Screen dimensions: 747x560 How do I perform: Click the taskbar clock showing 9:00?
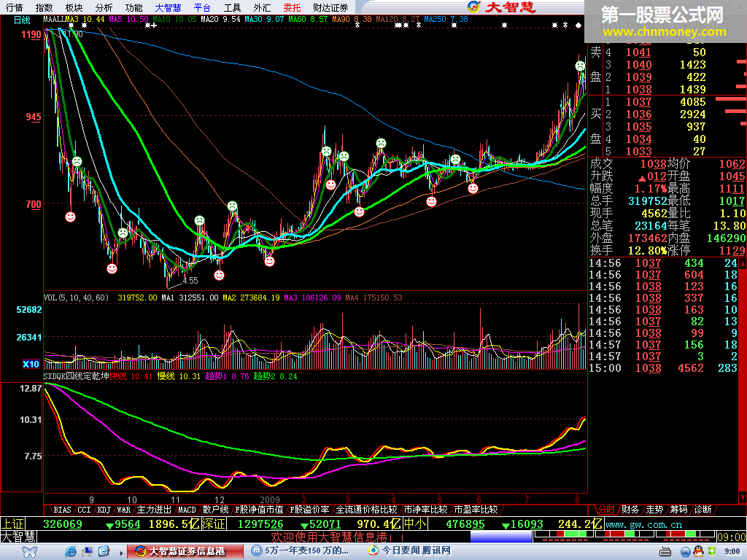tap(732, 551)
